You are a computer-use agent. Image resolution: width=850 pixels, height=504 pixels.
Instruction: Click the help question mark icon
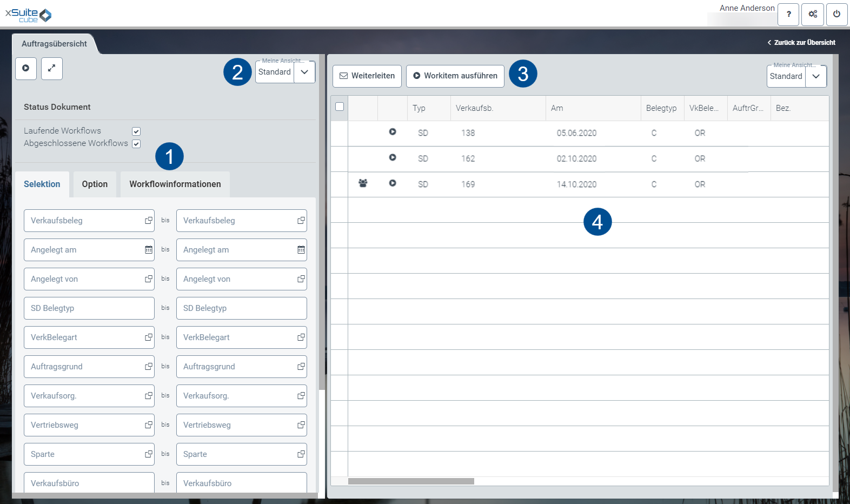tap(788, 15)
